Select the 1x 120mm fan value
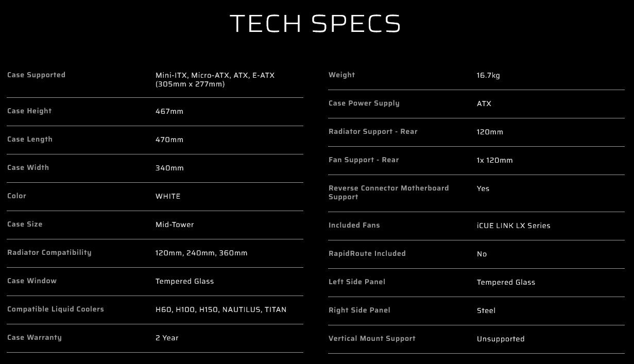The height and width of the screenshot is (364, 634). point(494,160)
